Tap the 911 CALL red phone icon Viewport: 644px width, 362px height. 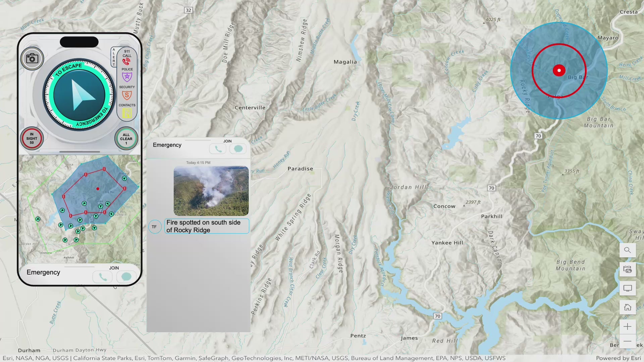[127, 60]
